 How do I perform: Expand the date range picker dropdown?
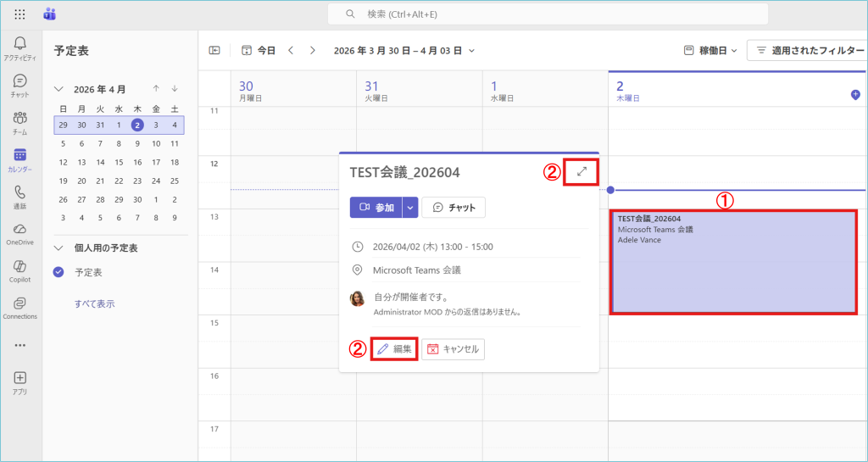(471, 50)
